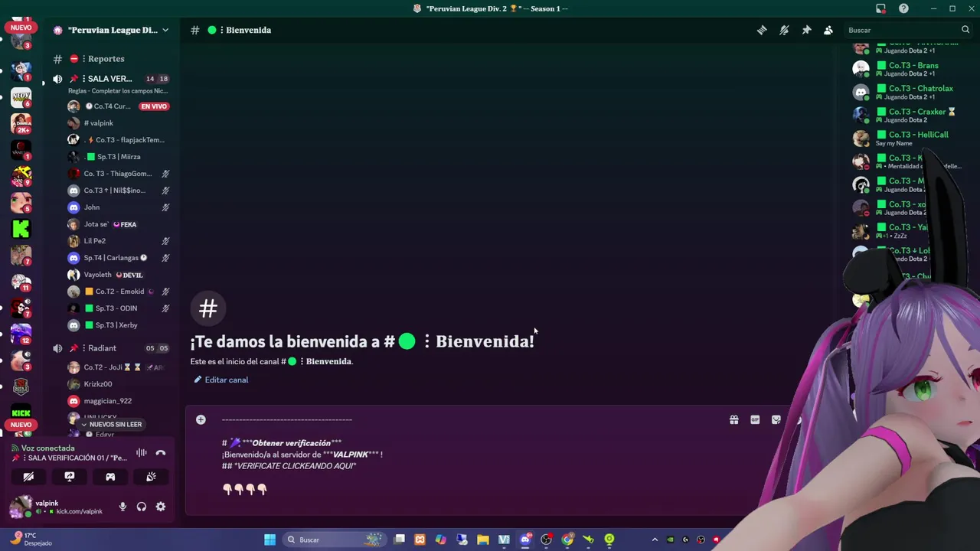Open the plus attachment button in message box

point(201,419)
